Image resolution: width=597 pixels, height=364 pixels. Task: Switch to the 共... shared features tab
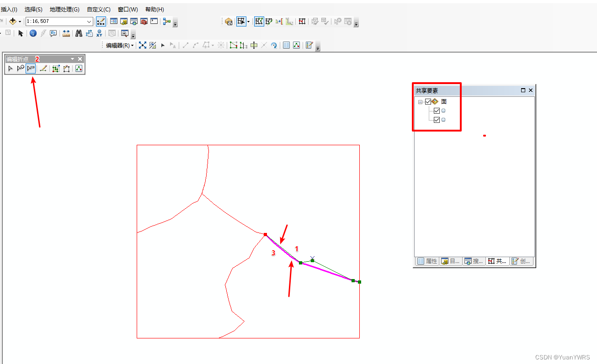pos(497,261)
